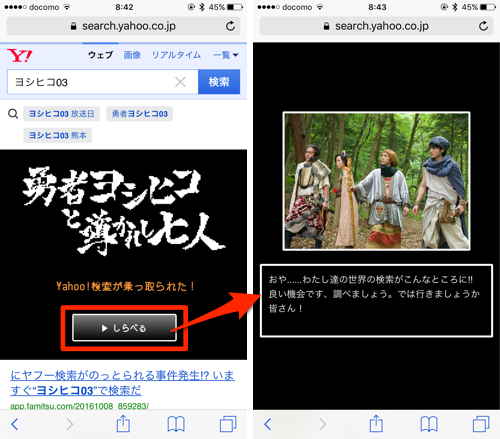500x439 pixels.
Task: Clear search text with the X icon
Action: coord(180,82)
